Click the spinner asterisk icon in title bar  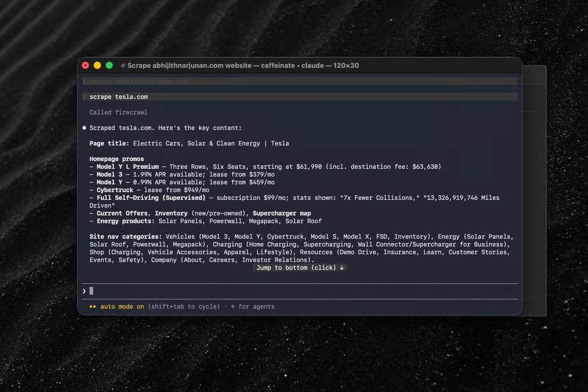click(x=123, y=65)
